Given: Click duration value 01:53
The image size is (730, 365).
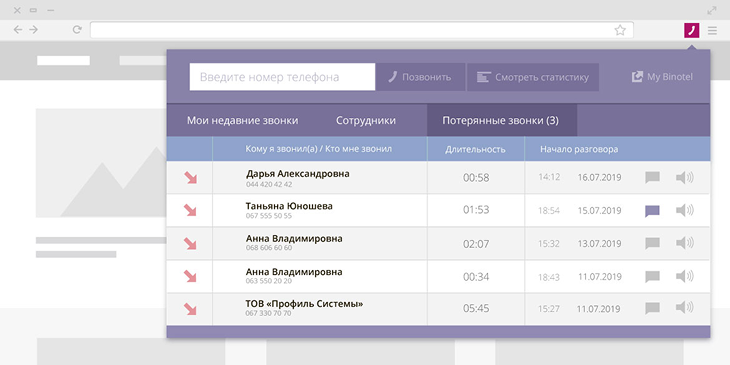Looking at the screenshot, I should point(476,210).
